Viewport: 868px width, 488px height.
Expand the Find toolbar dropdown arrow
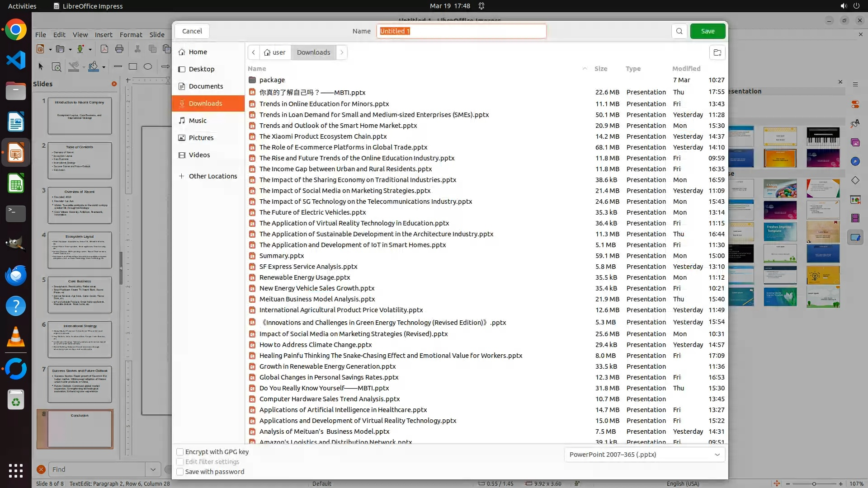click(x=153, y=469)
